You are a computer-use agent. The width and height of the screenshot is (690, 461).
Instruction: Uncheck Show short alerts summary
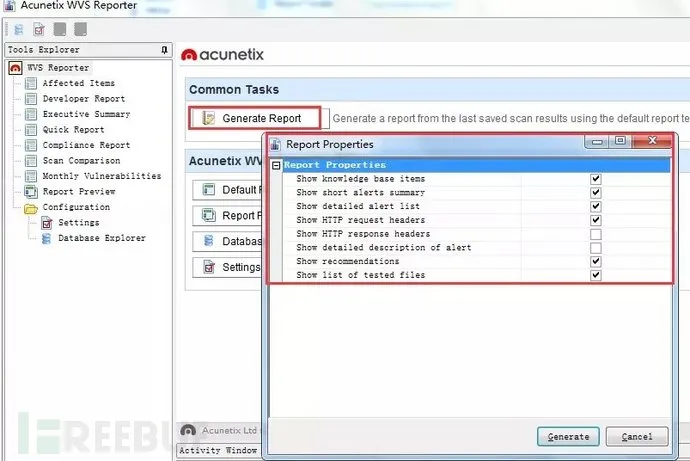[x=595, y=193]
